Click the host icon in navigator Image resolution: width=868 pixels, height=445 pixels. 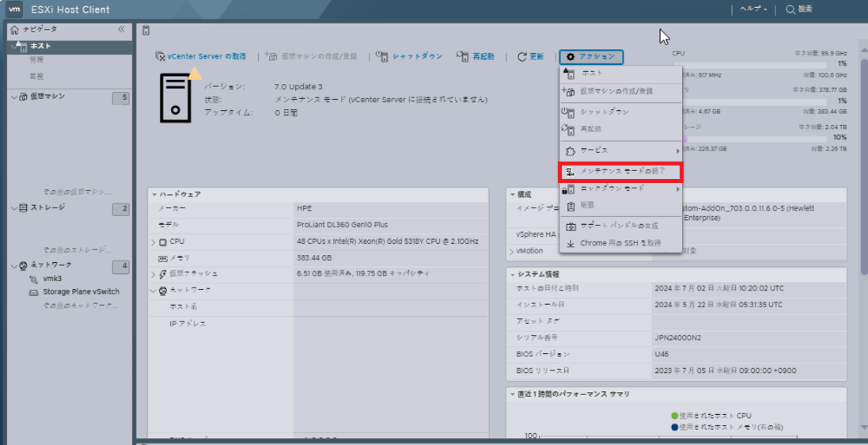pos(23,47)
